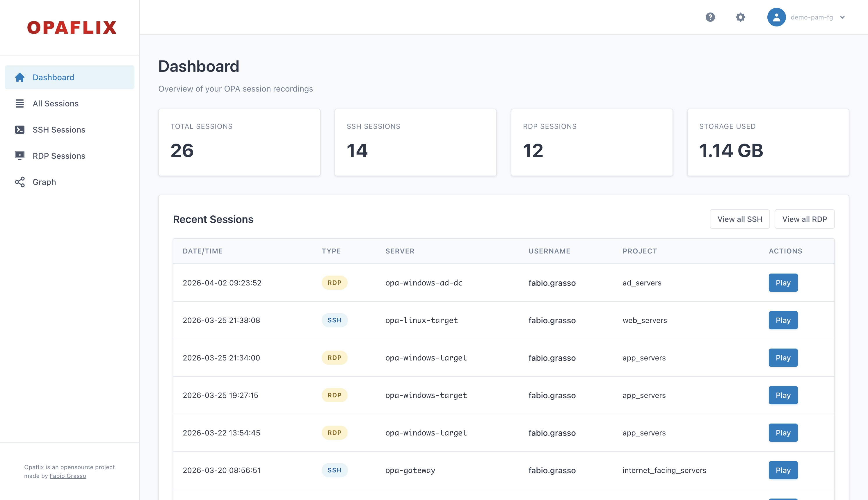The image size is (868, 500).
Task: Click project web_servers
Action: point(645,320)
